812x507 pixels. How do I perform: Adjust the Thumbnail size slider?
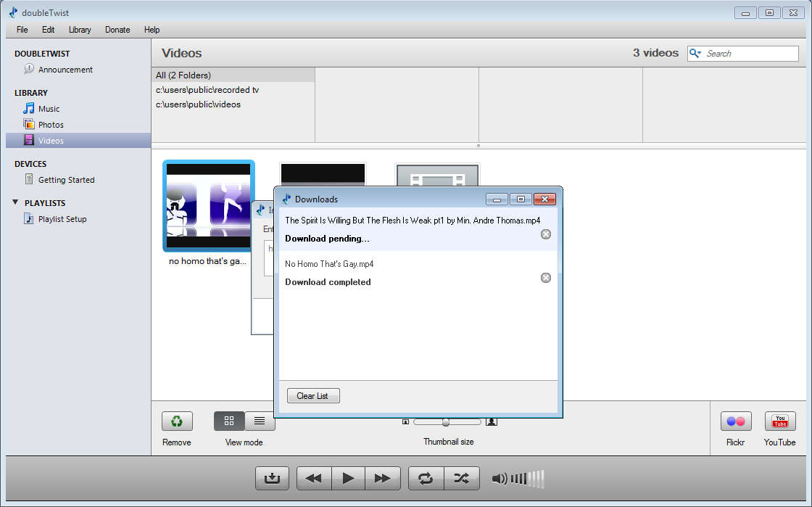pyautogui.click(x=447, y=422)
